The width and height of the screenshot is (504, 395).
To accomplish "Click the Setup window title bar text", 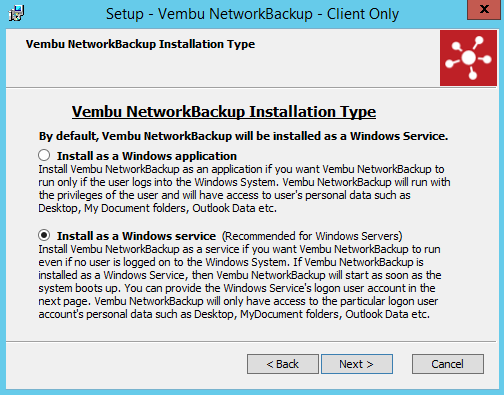I will pyautogui.click(x=252, y=14).
